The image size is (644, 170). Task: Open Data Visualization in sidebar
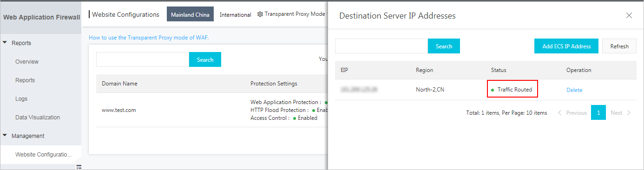click(x=38, y=118)
